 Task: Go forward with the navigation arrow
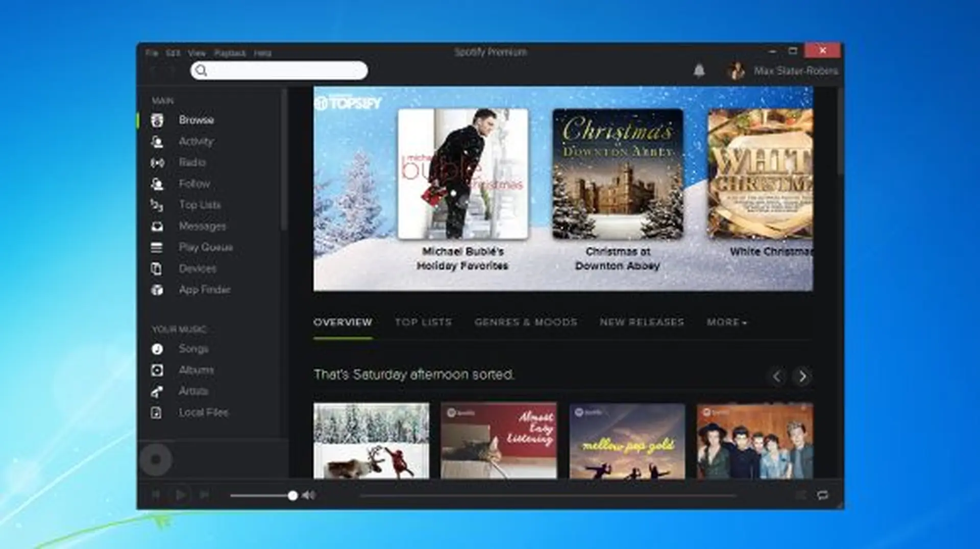click(171, 71)
